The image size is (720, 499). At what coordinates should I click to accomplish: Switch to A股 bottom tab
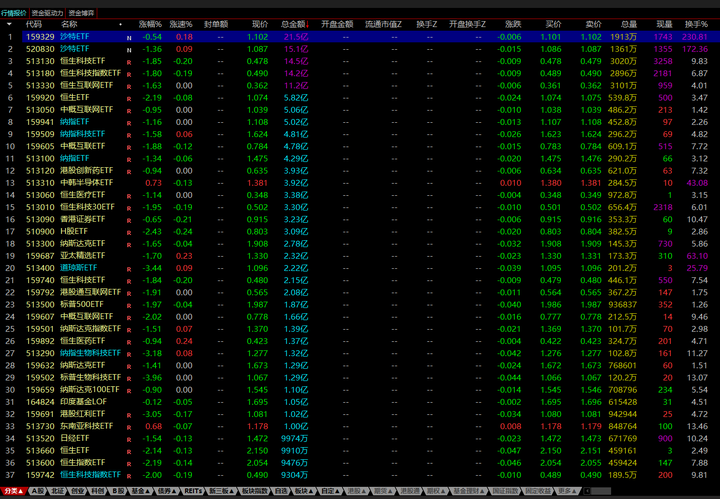(38, 491)
